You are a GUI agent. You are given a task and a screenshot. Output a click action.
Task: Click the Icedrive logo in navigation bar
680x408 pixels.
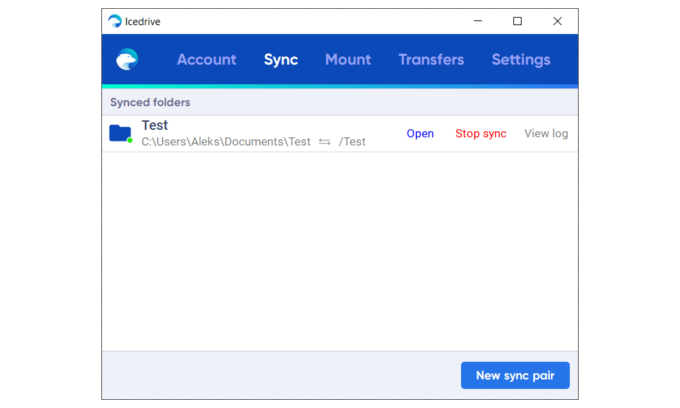(x=127, y=60)
